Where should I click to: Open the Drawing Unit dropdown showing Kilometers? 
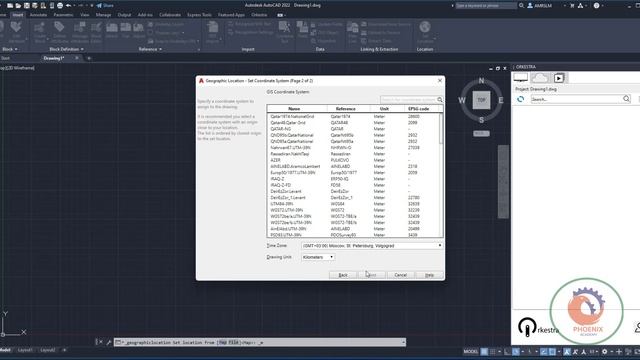click(318, 257)
